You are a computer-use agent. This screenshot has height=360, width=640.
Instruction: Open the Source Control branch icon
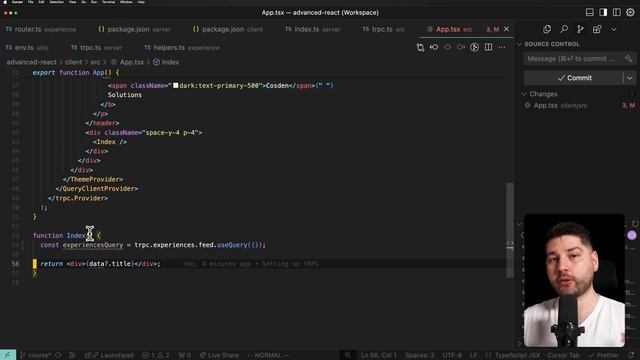[580, 29]
